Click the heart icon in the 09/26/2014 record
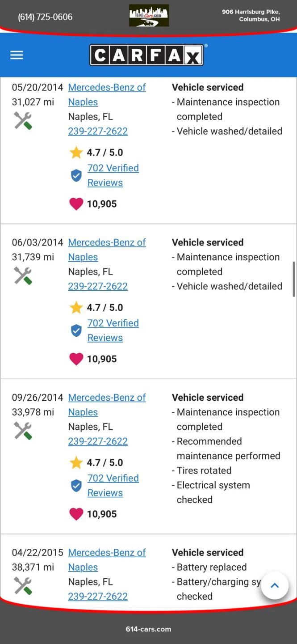297x644 pixels. (76, 514)
